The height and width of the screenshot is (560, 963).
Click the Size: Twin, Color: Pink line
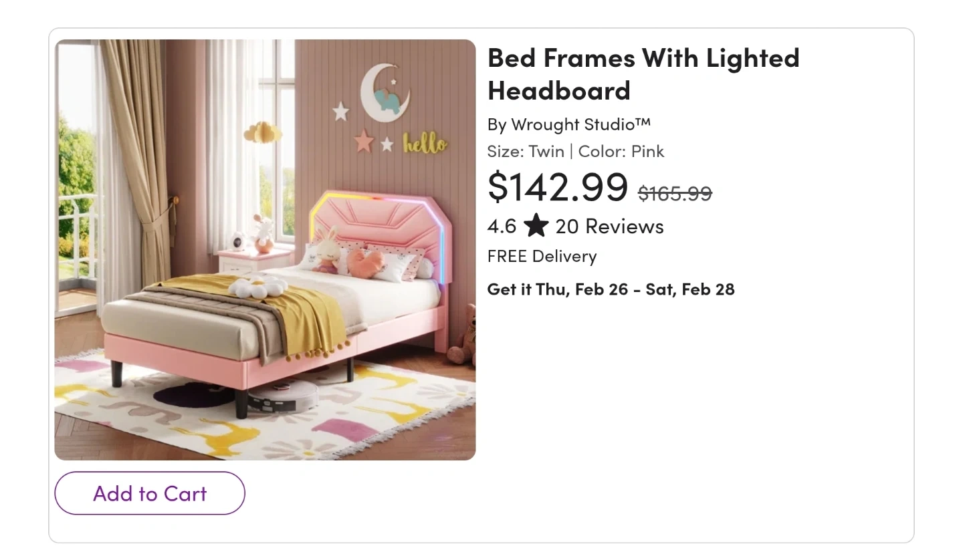[x=575, y=151]
